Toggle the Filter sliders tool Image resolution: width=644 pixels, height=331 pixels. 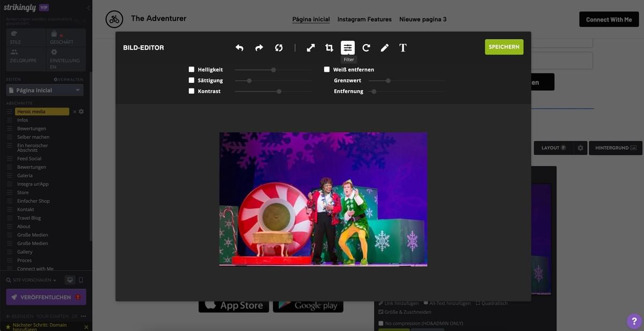348,48
